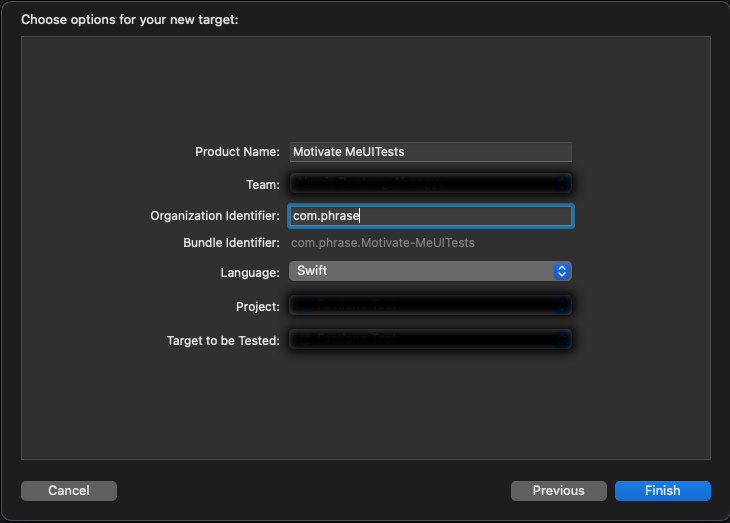Click the Finish button
Screen dimensions: 730x523
point(662,490)
